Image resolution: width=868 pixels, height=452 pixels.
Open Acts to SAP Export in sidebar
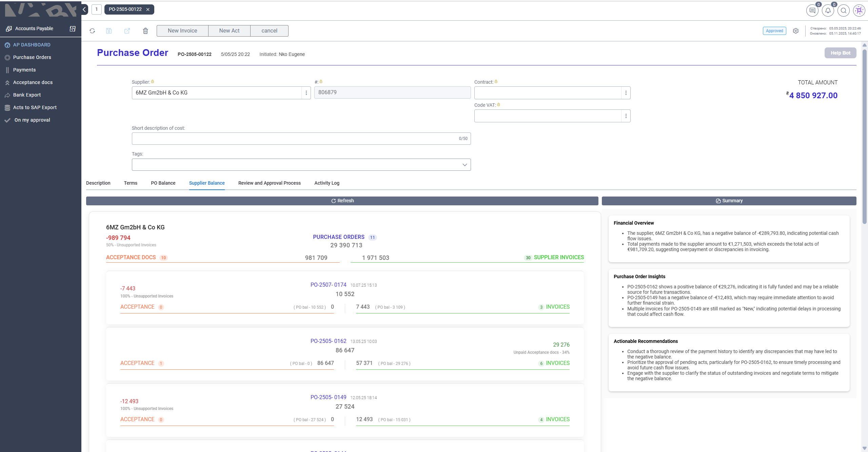pos(35,107)
